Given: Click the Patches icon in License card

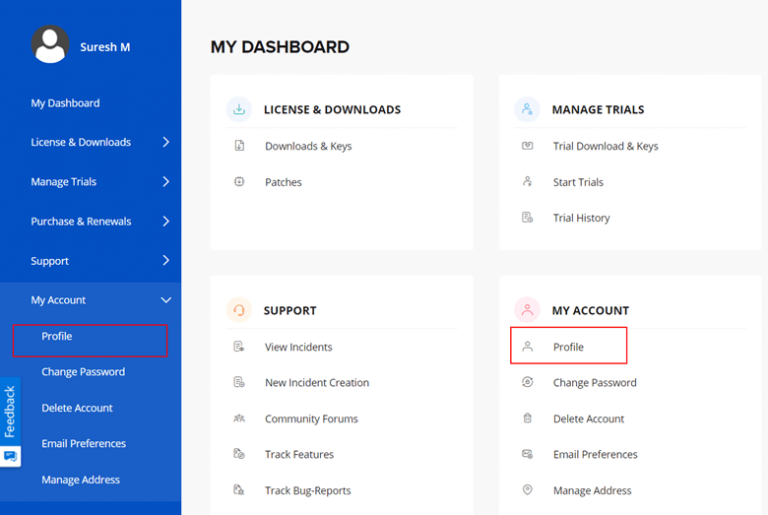Looking at the screenshot, I should (239, 182).
